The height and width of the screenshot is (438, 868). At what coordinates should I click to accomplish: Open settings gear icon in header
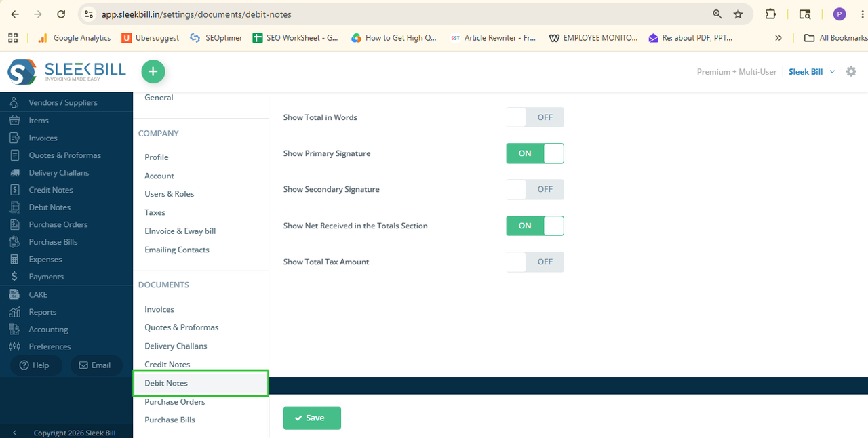coord(851,71)
